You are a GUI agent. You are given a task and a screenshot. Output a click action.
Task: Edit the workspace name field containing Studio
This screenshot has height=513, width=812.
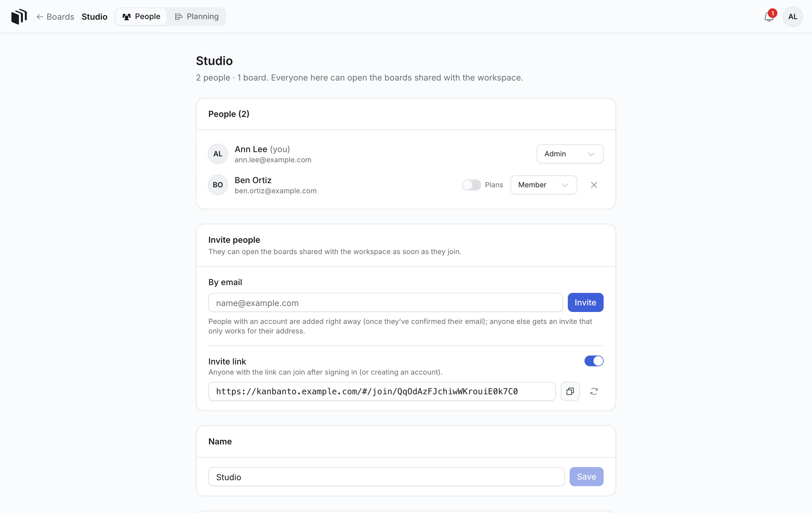tap(386, 477)
